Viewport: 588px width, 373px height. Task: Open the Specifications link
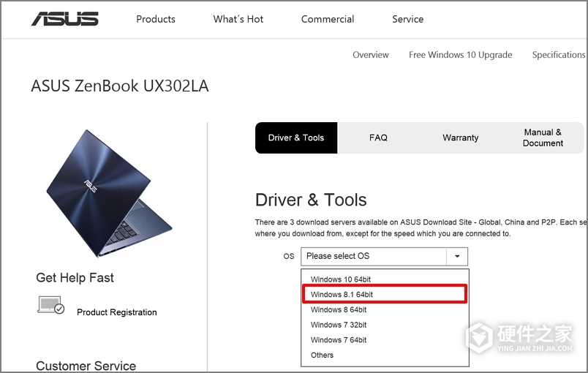(559, 55)
